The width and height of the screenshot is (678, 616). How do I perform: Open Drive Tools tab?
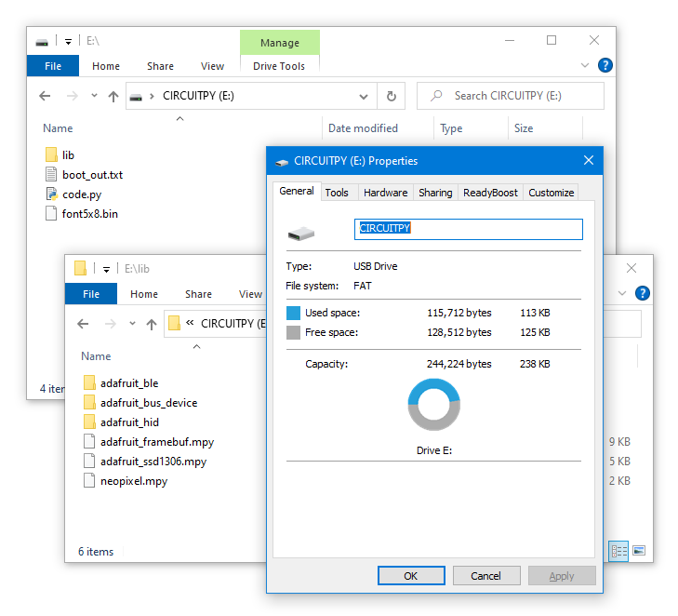tap(279, 66)
